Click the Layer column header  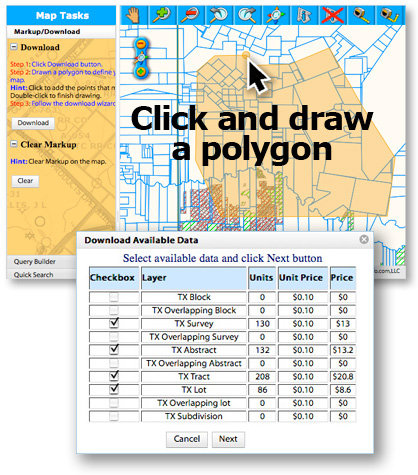pos(194,278)
